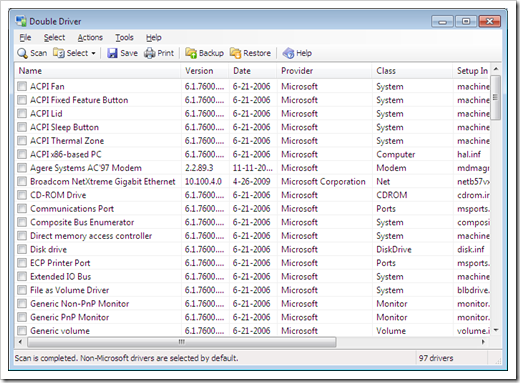Tick the CD-ROM Drive checkbox
The width and height of the screenshot is (520, 383).
click(x=22, y=195)
